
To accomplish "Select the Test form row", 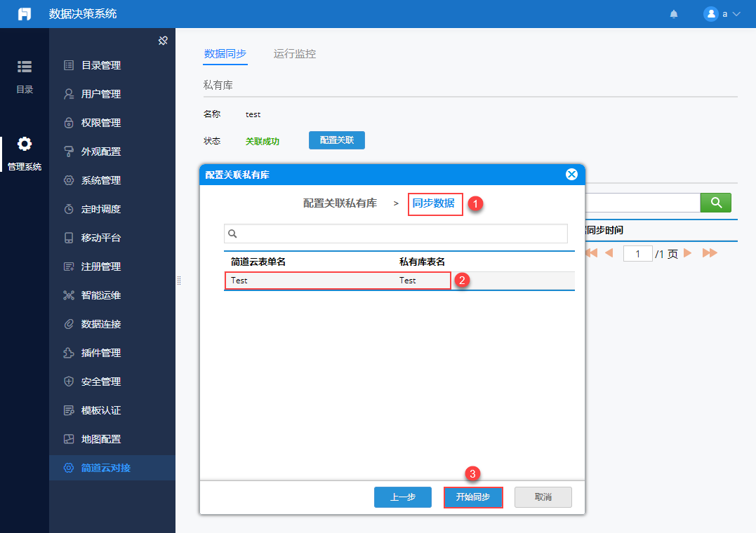I will (399, 281).
